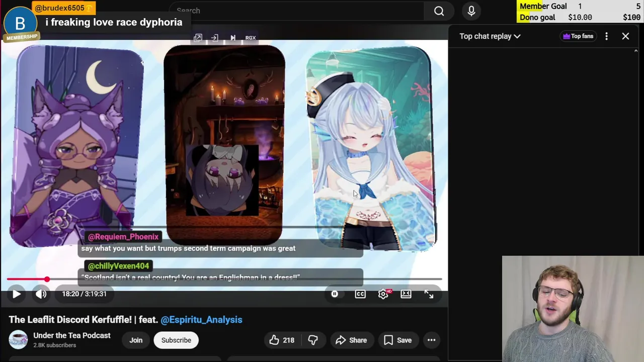Click the Member Goal overlay label
Screen dimensions: 644x362
tap(543, 6)
